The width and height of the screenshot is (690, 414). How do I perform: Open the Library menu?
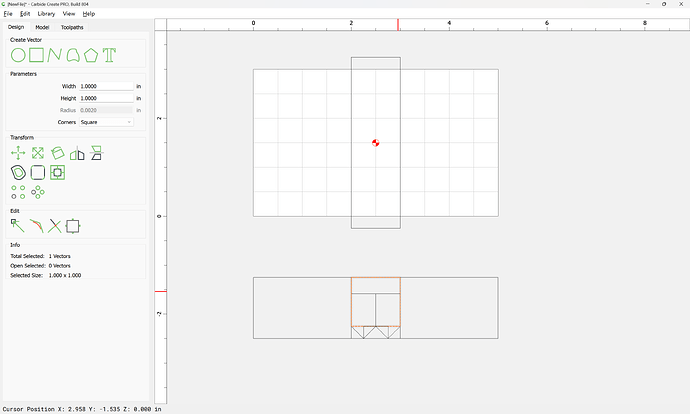pos(46,14)
